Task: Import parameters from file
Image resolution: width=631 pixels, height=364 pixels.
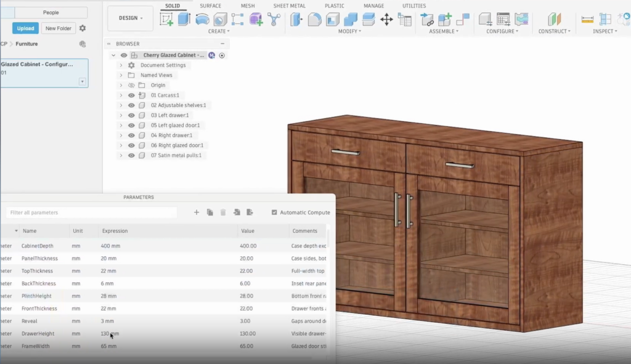Action: pyautogui.click(x=237, y=212)
